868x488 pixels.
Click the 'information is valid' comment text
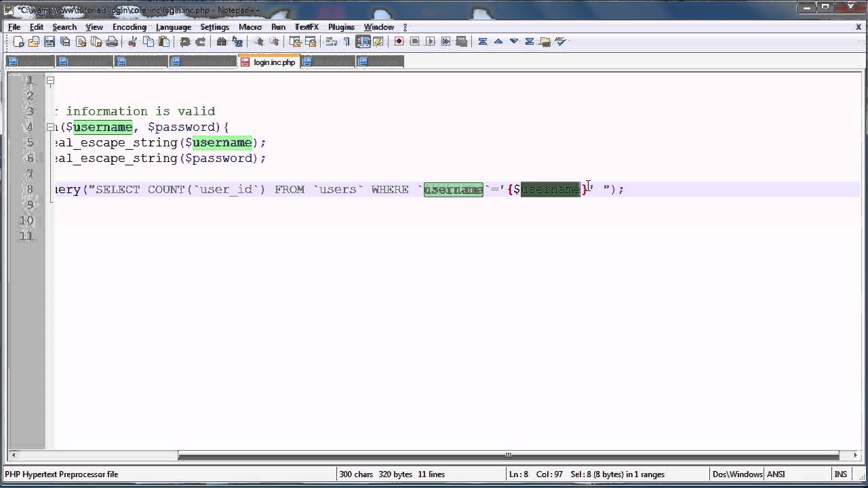click(140, 111)
